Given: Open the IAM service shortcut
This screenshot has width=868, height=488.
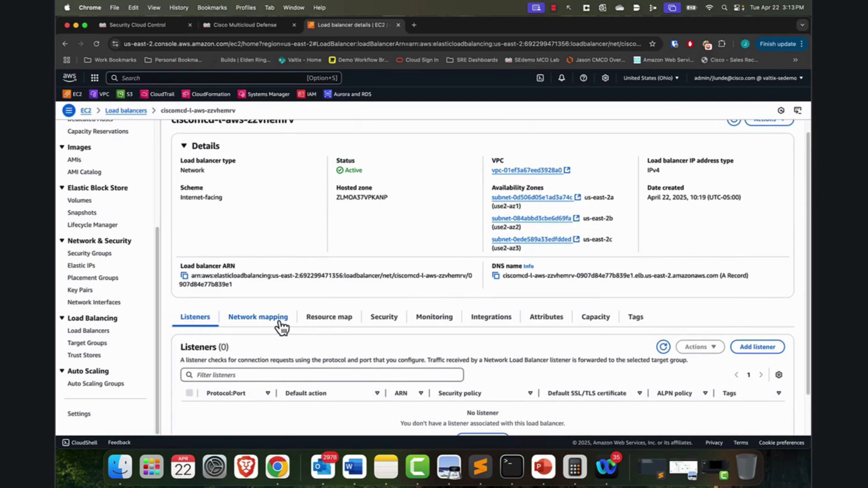Looking at the screenshot, I should 307,94.
